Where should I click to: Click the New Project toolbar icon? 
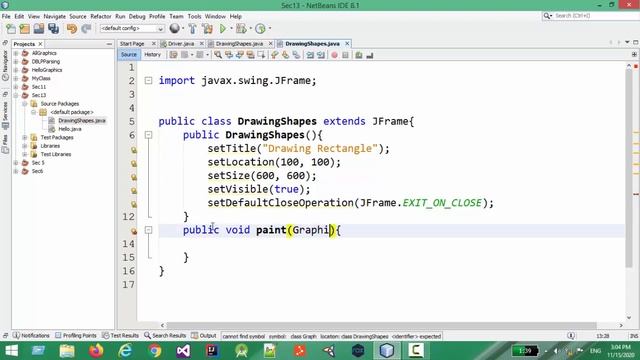pos(25,29)
